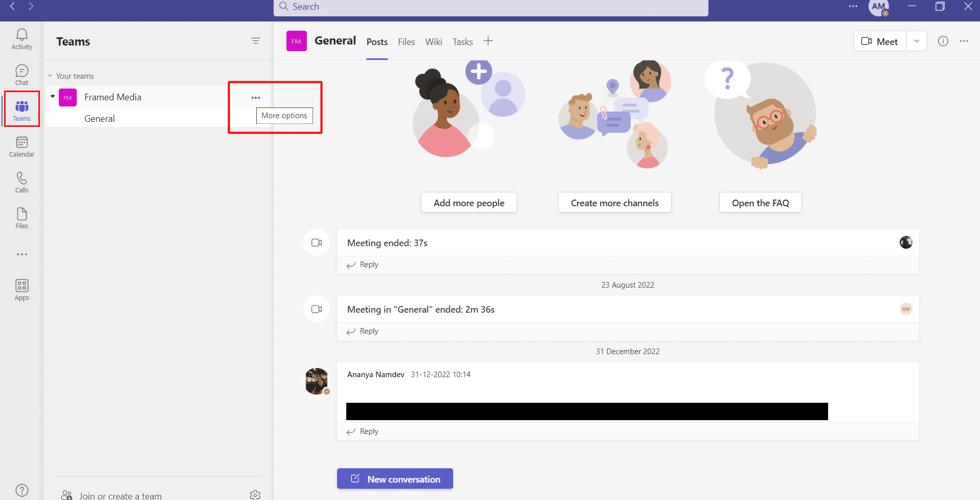Go forward with the navigation arrow
Image resolution: width=980 pixels, height=500 pixels.
tap(31, 6)
